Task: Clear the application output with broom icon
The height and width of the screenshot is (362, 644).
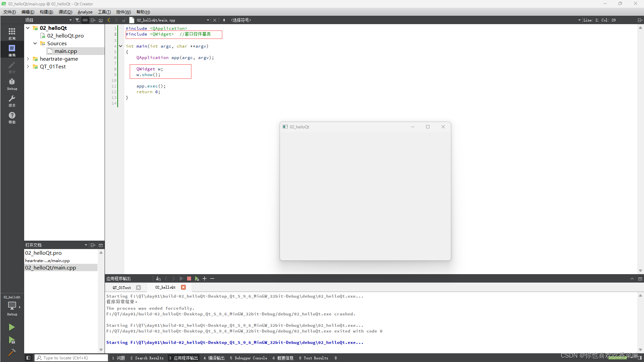Action: 158,279
